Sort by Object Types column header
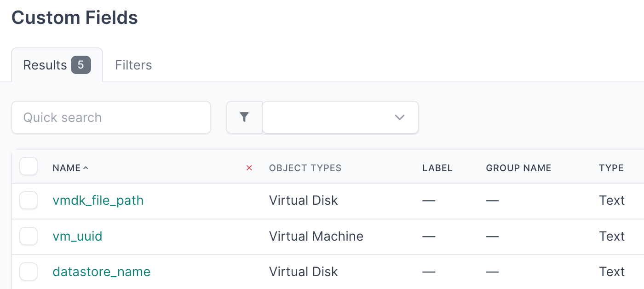 tap(305, 168)
